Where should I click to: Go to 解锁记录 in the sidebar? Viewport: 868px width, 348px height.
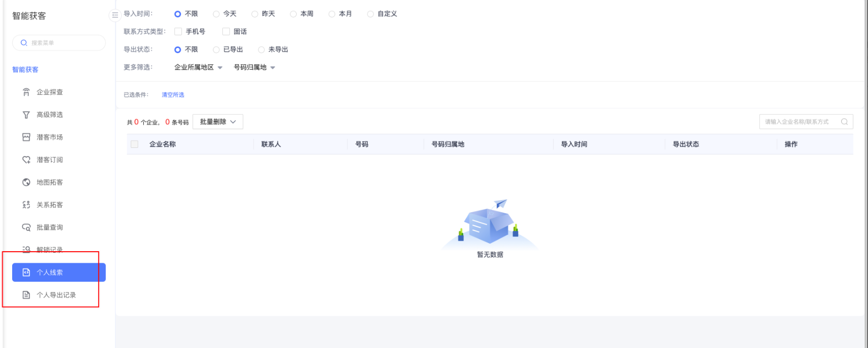click(x=50, y=250)
